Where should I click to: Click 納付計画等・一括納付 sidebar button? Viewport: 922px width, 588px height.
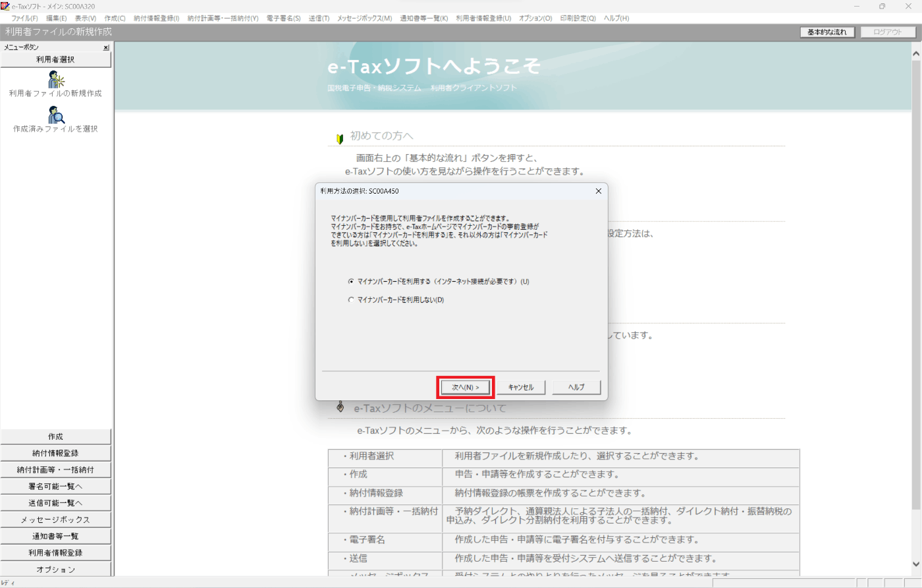point(56,469)
